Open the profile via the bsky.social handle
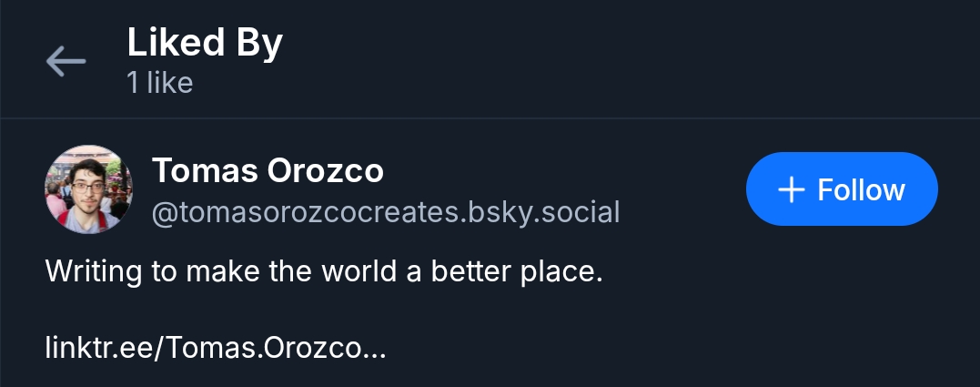The width and height of the screenshot is (980, 387). 385,212
